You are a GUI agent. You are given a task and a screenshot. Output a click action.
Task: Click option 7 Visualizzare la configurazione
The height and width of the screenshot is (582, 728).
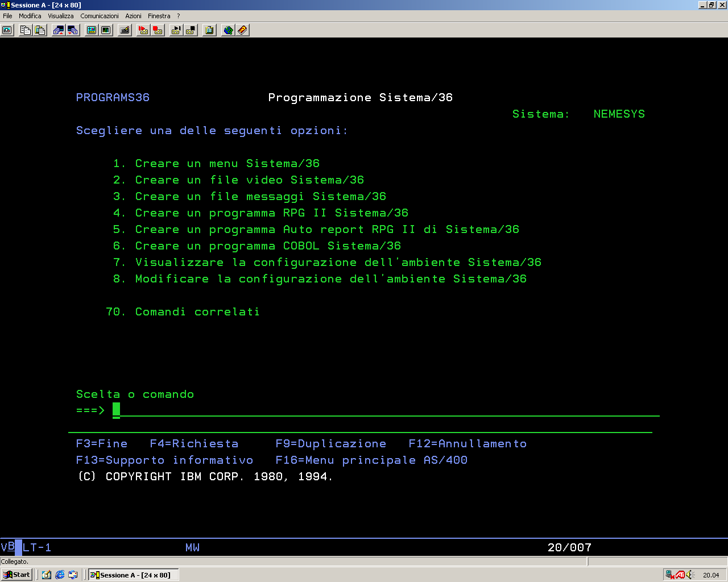(x=327, y=263)
